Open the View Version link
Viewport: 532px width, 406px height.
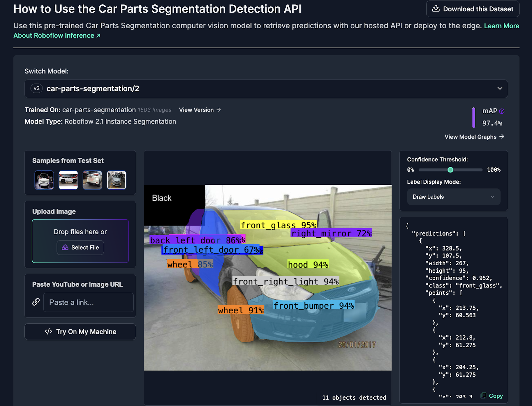pos(200,110)
